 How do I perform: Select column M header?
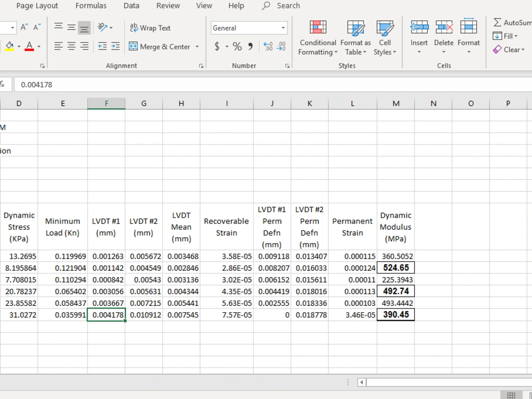click(x=396, y=104)
